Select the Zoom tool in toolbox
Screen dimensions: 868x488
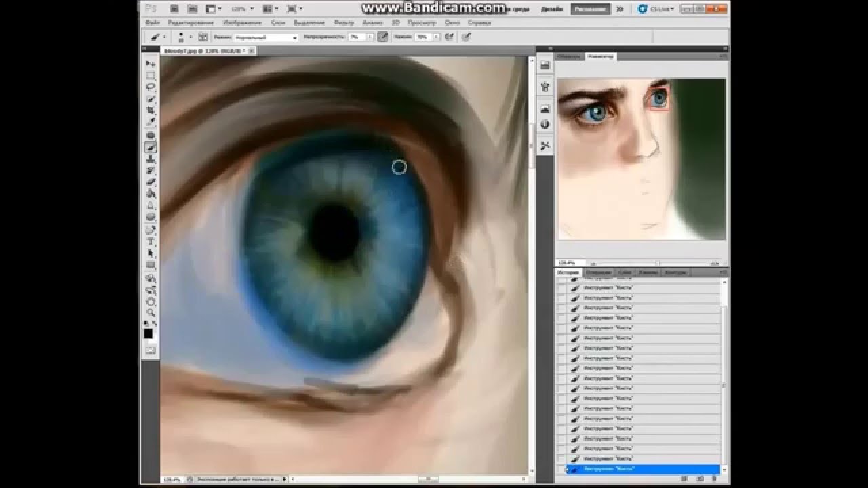point(151,313)
